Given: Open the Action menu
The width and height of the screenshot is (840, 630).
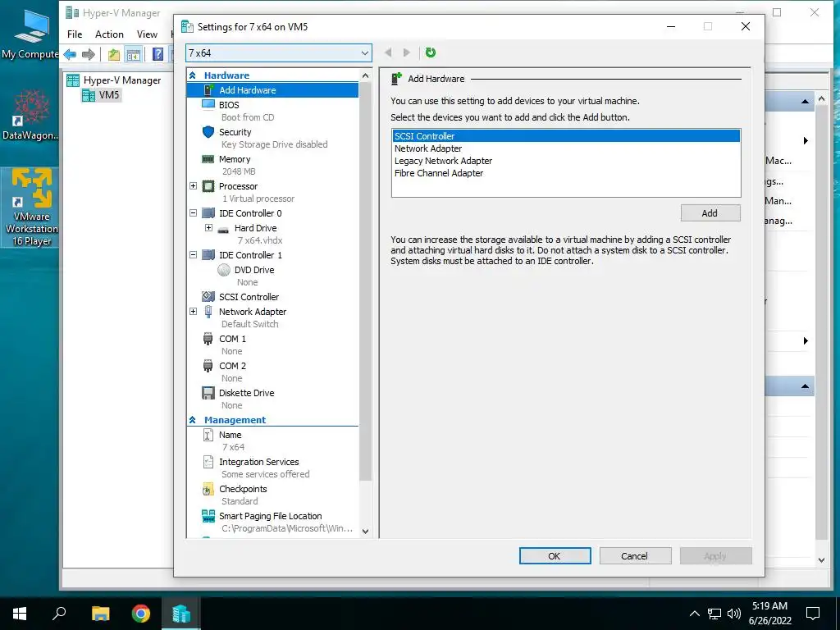Looking at the screenshot, I should click(x=109, y=34).
